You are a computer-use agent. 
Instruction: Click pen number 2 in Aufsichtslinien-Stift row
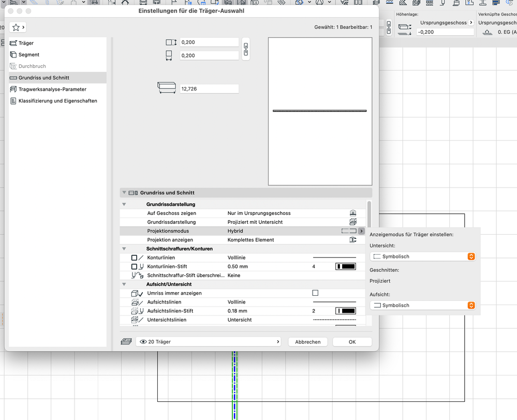[314, 311]
